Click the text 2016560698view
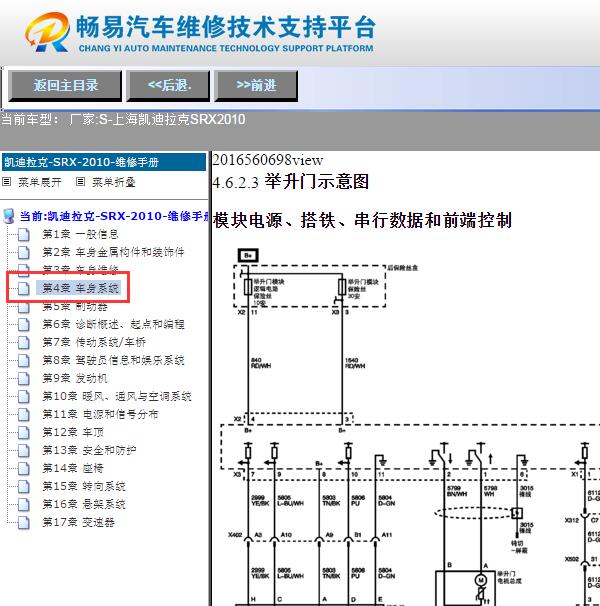 click(x=268, y=160)
